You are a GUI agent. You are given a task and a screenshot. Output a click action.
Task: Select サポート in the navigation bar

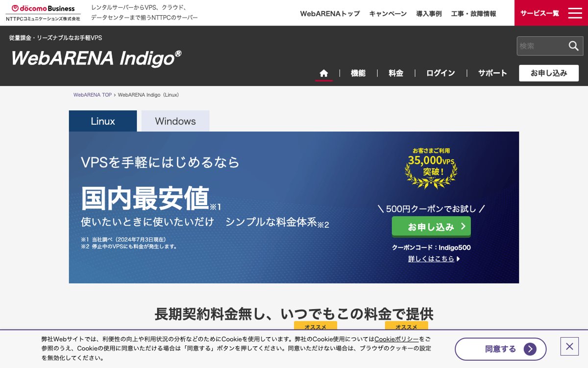(x=492, y=73)
